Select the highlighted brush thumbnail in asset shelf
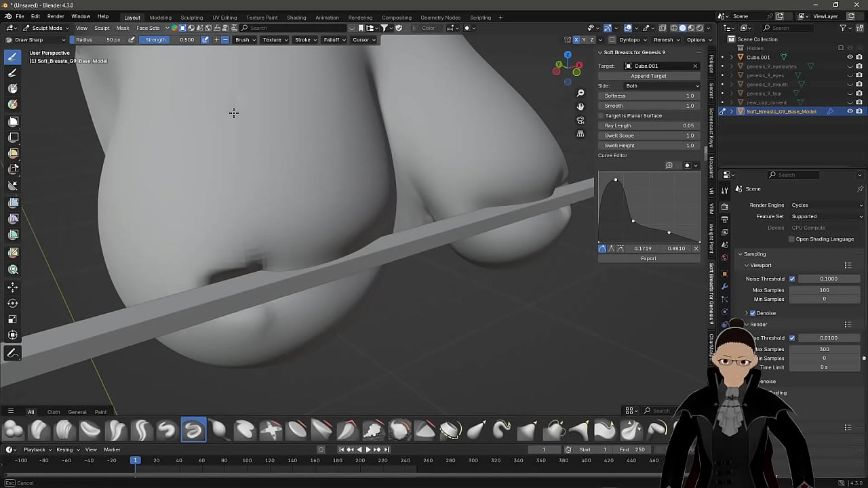 [x=193, y=430]
